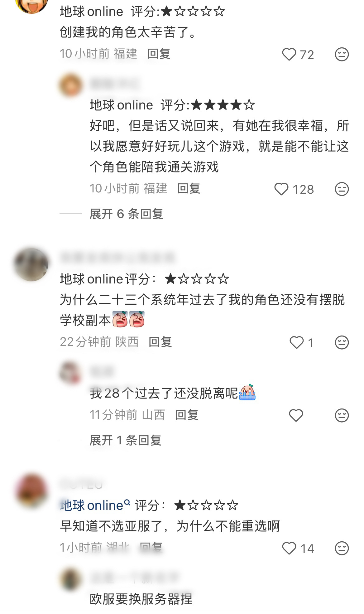Like the comment with 72 likes
This screenshot has height=614, width=364.
click(289, 55)
